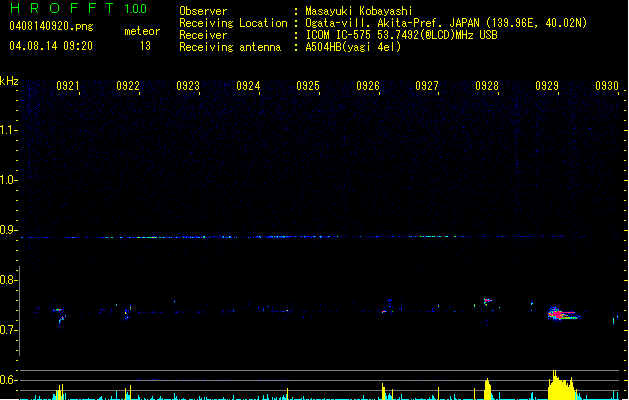Click the ICOM IC-575 receiver text

tap(402, 35)
